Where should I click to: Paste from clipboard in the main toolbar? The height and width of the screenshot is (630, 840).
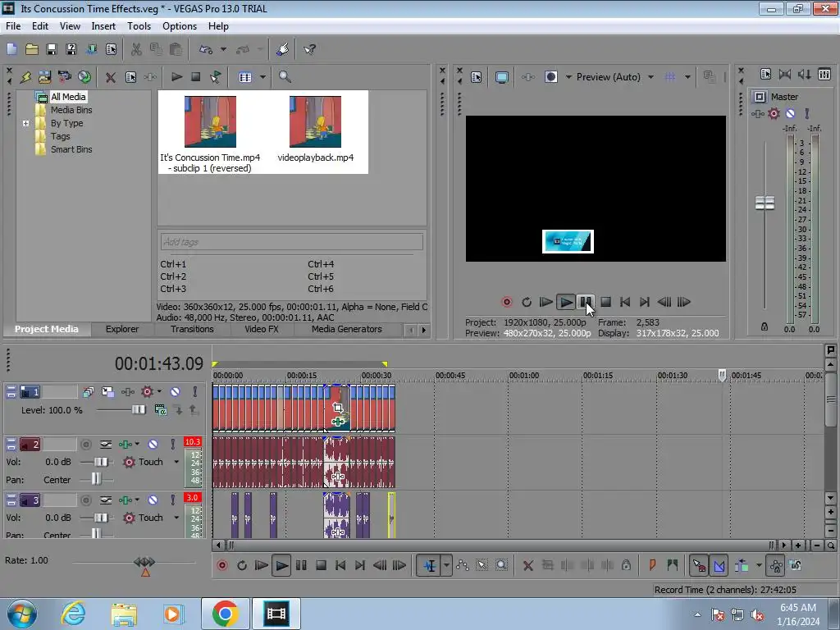click(x=176, y=49)
